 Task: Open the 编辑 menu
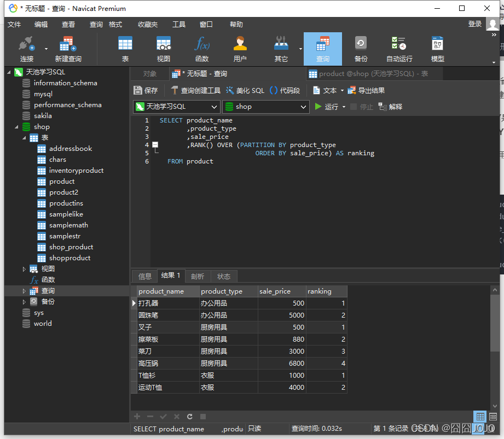click(x=41, y=25)
